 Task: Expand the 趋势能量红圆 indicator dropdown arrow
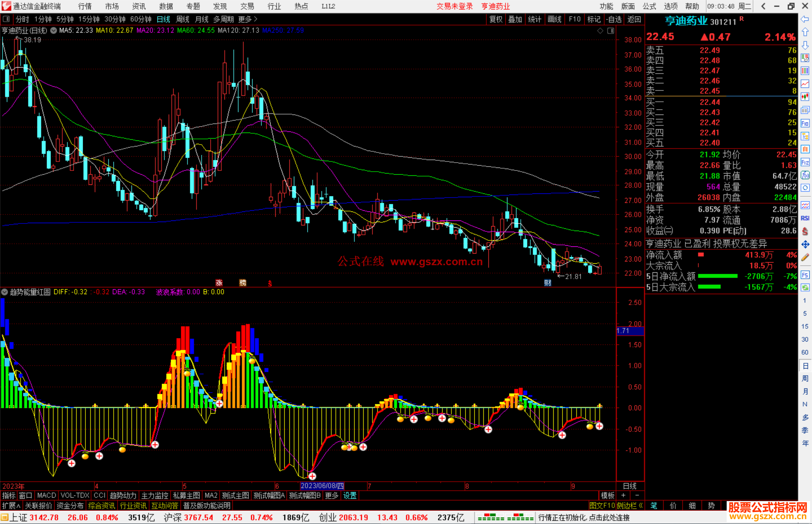coord(5,292)
